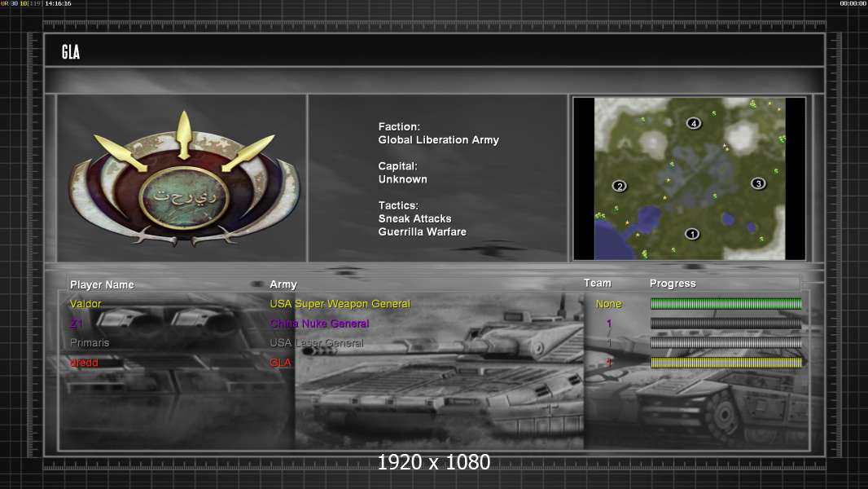Click the Sneak Attacks tactic text
Screen dimensions: 868x489
[414, 218]
